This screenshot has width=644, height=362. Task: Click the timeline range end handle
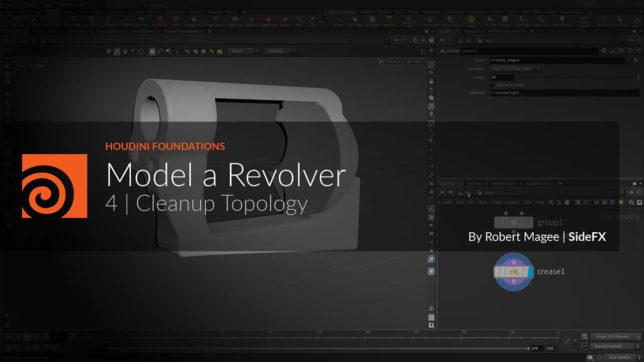pyautogui.click(x=528, y=348)
